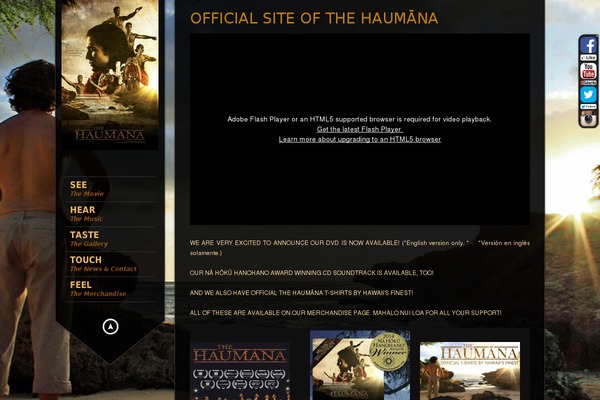Click the Twitter Follow button
The image size is (600, 400).
pyautogui.click(x=588, y=106)
